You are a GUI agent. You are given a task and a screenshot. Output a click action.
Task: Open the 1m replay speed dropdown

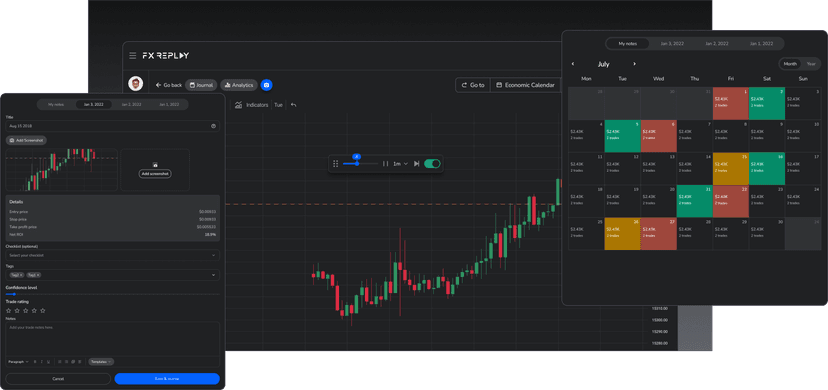400,164
